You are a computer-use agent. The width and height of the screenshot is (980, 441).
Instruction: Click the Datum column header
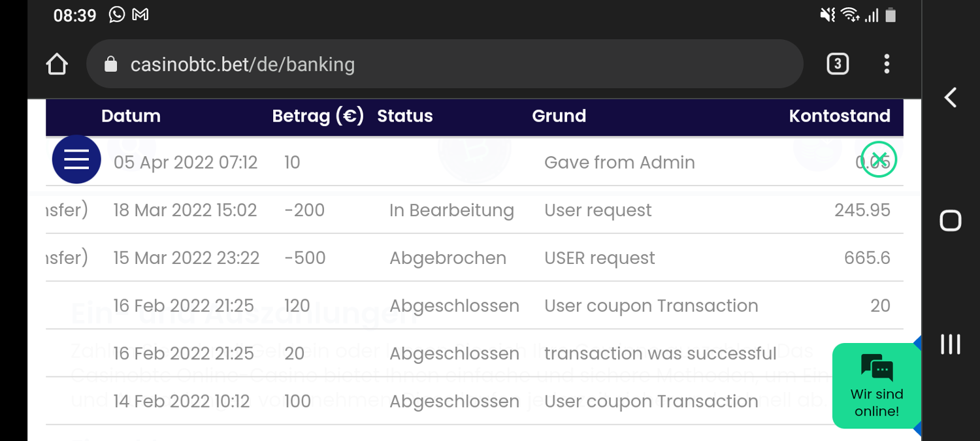(131, 116)
